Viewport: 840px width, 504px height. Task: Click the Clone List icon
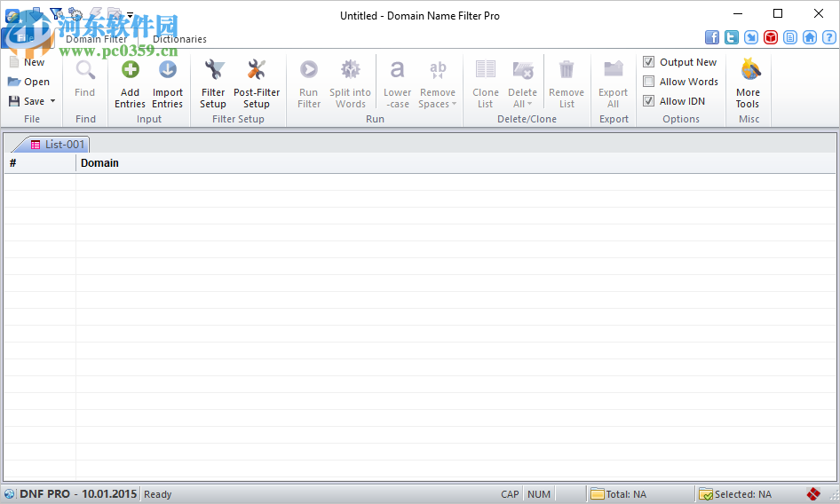tap(486, 69)
